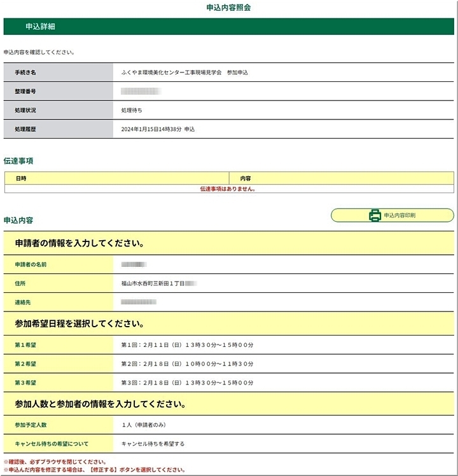Screen dimensions: 458x476
Task: Click the 手続き名 row label
Action: click(x=25, y=73)
